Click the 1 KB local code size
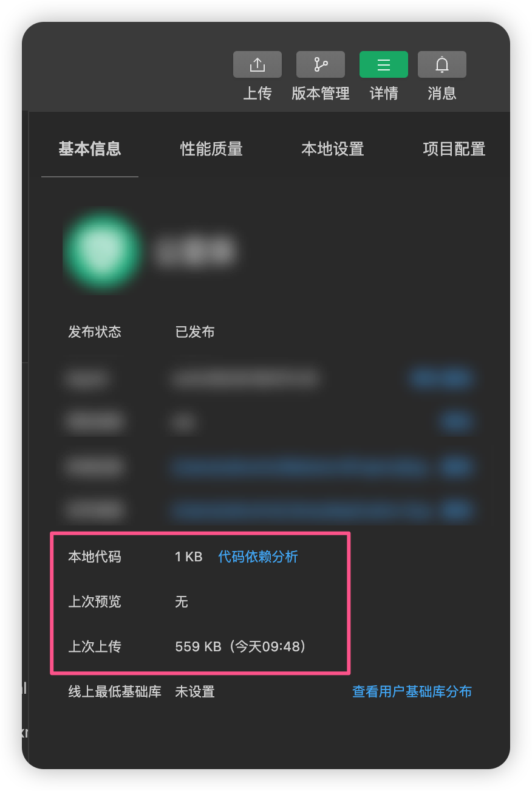The image size is (532, 791). coord(188,556)
